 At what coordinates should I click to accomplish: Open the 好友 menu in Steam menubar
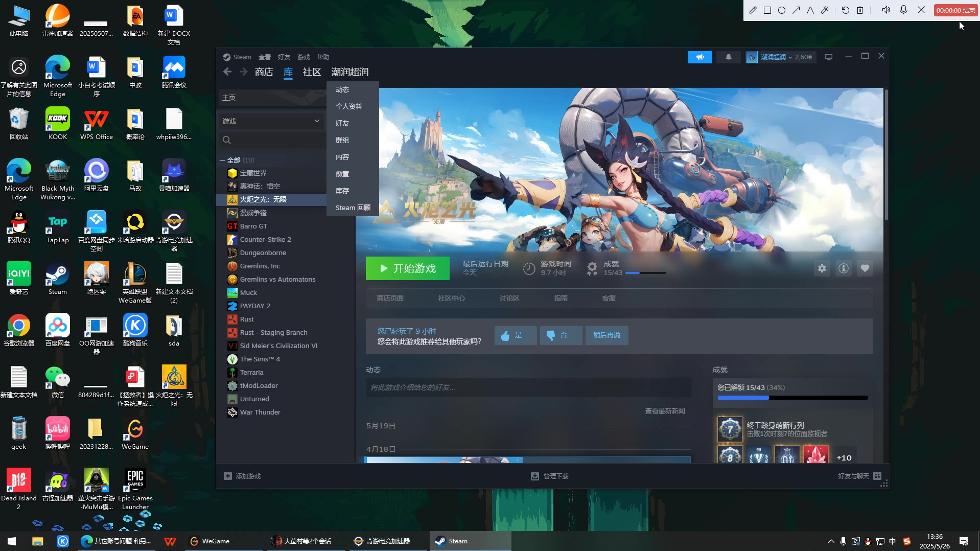click(284, 57)
